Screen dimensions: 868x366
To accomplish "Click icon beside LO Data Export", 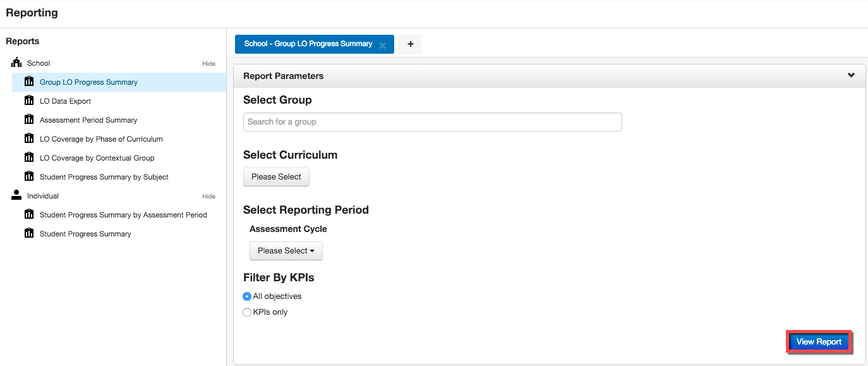I will coord(28,101).
